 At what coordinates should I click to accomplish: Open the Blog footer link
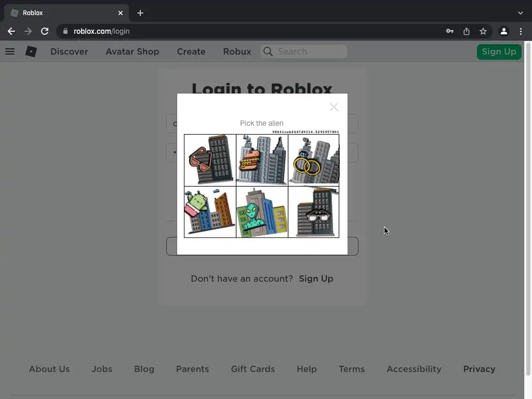tap(144, 369)
